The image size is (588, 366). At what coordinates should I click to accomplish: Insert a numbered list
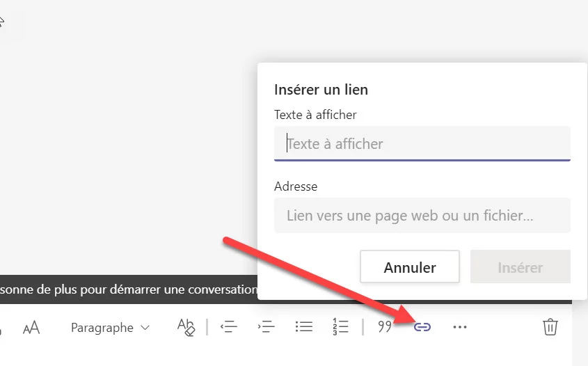click(340, 326)
